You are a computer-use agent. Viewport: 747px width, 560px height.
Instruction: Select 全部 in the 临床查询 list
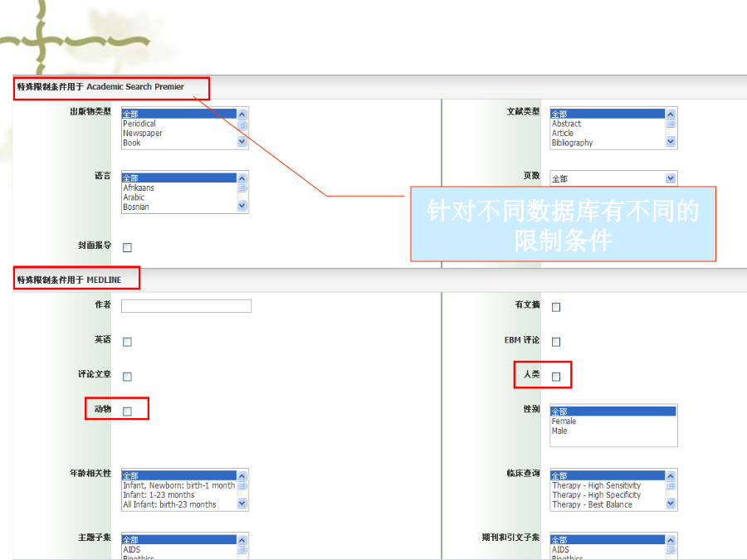pyautogui.click(x=608, y=475)
